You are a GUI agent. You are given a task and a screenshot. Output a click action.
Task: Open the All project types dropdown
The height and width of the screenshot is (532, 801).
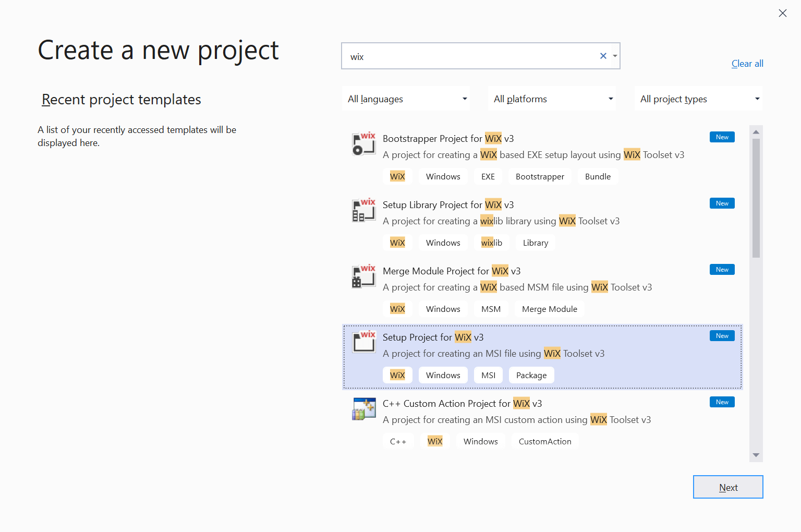tap(699, 99)
